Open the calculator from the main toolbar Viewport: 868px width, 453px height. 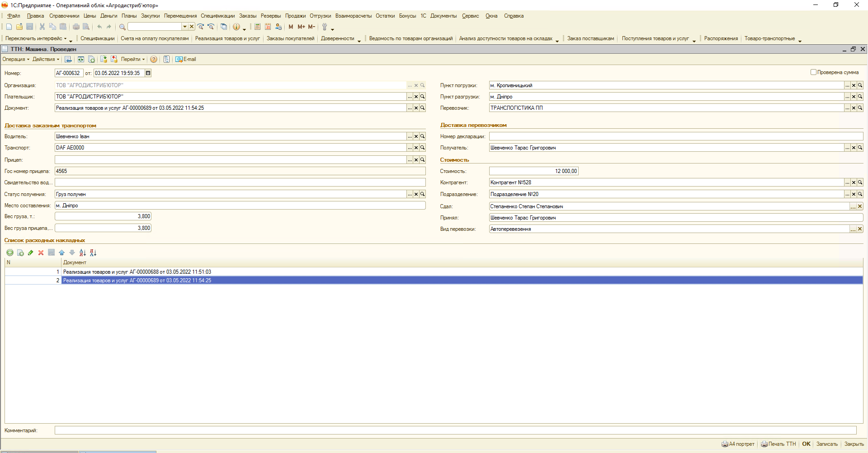coord(257,27)
